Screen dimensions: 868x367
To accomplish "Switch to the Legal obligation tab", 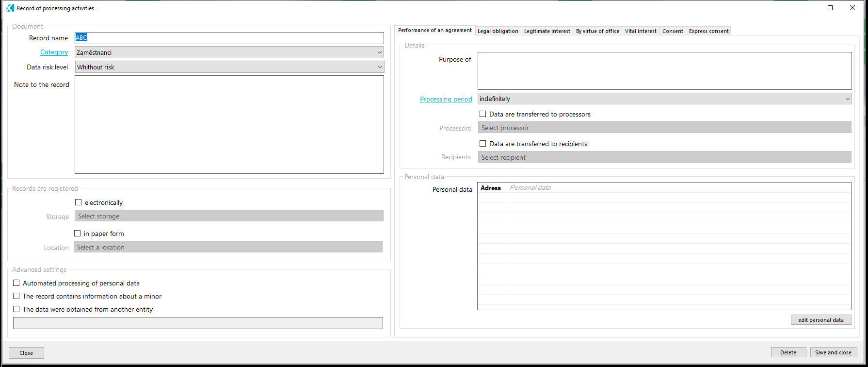I will pos(498,31).
